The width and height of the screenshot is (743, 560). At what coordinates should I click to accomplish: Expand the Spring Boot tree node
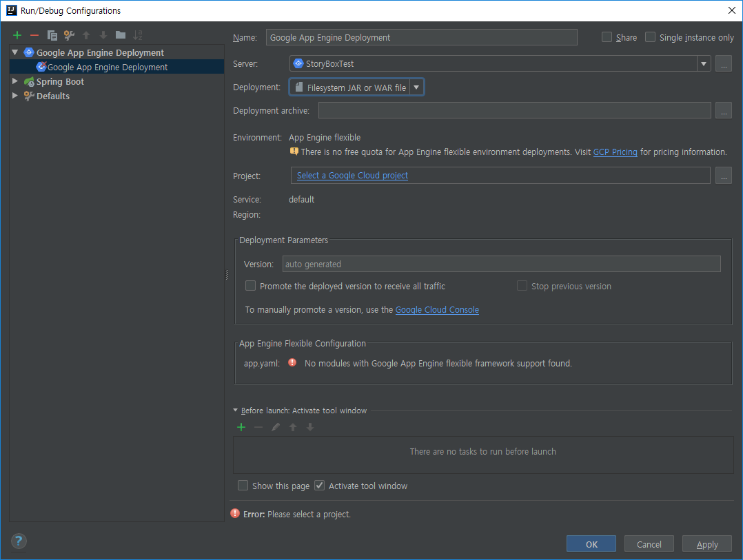tap(15, 81)
